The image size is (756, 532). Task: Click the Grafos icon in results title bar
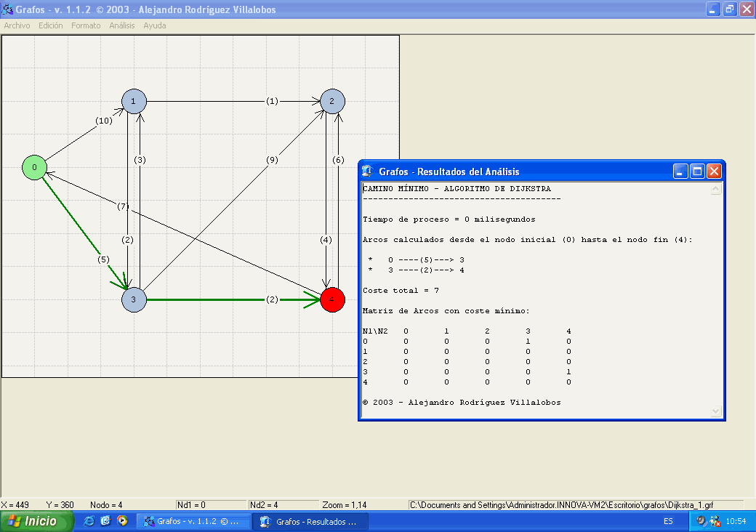(x=368, y=172)
